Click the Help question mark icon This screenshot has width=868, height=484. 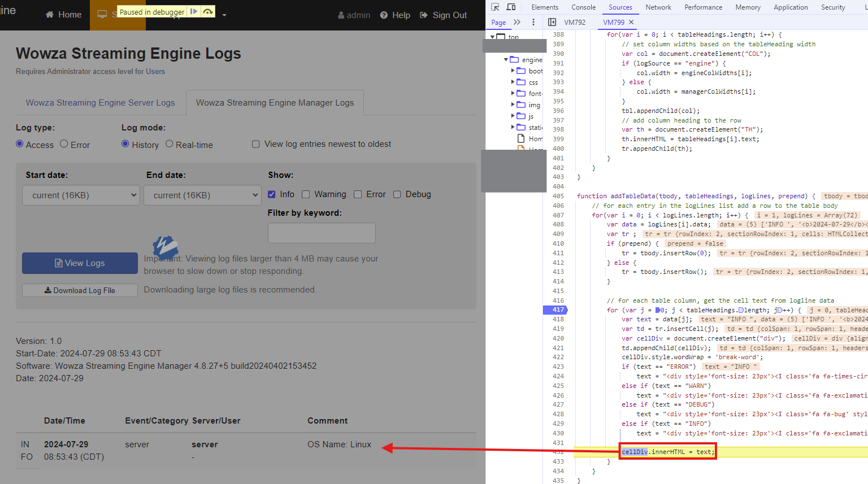pos(384,15)
